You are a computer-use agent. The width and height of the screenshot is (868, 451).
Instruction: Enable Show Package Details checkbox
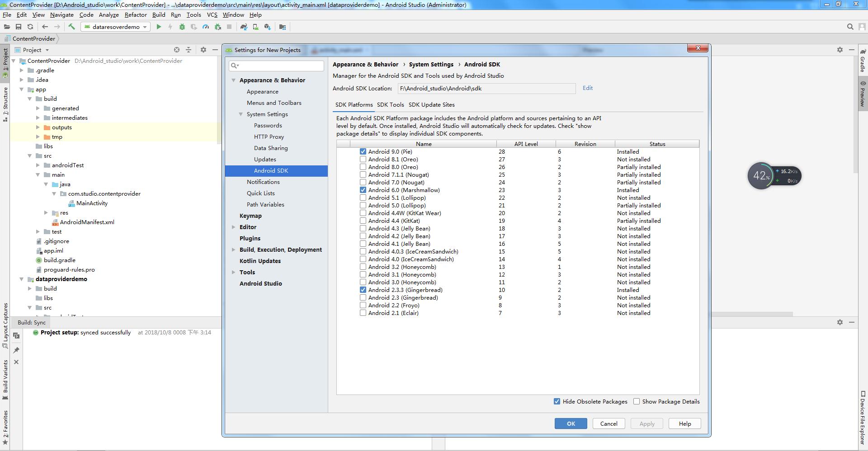click(637, 401)
